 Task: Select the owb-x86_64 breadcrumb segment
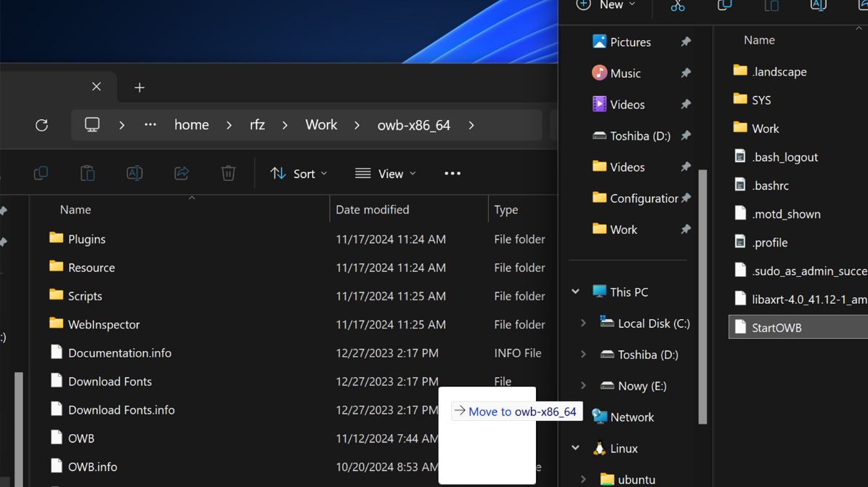[413, 125]
